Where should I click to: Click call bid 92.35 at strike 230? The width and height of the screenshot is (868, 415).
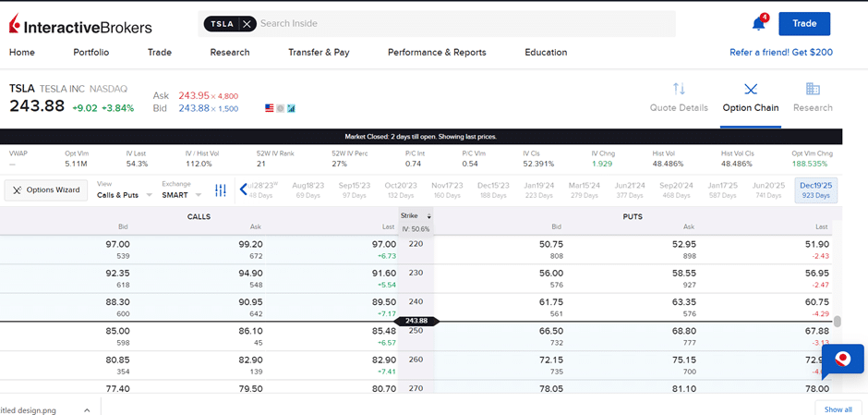117,274
